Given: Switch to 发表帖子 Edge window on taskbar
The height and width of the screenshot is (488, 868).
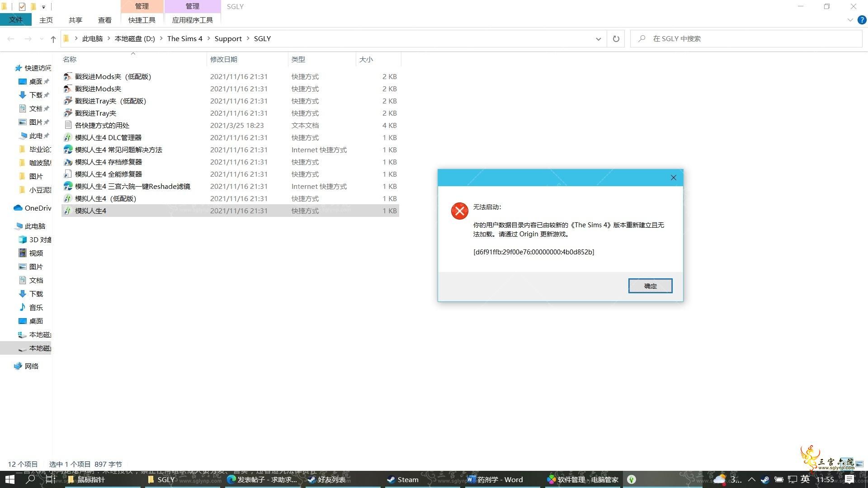Looking at the screenshot, I should [262, 479].
